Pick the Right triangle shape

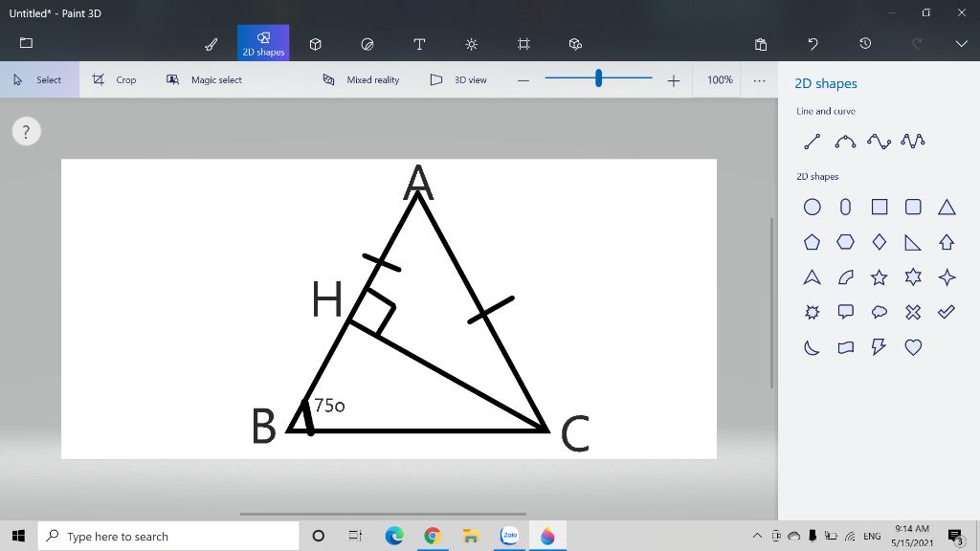tap(913, 242)
